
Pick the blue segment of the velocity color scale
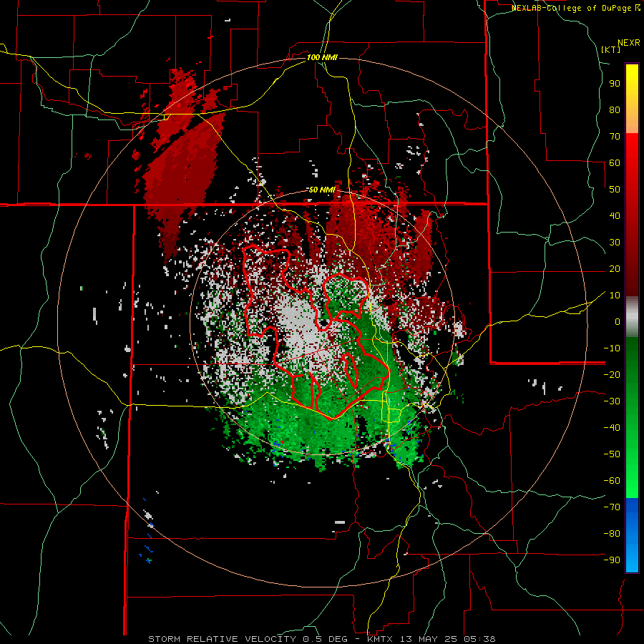coord(632,535)
